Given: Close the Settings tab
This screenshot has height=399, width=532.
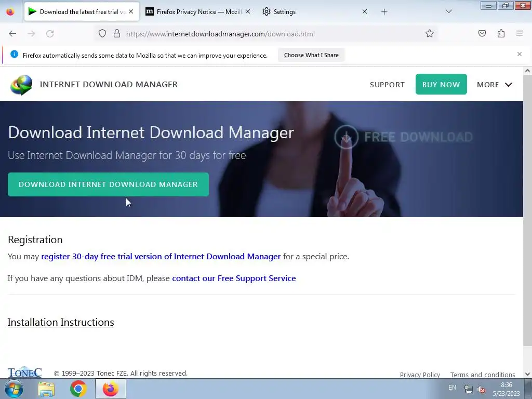Looking at the screenshot, I should click(x=365, y=11).
